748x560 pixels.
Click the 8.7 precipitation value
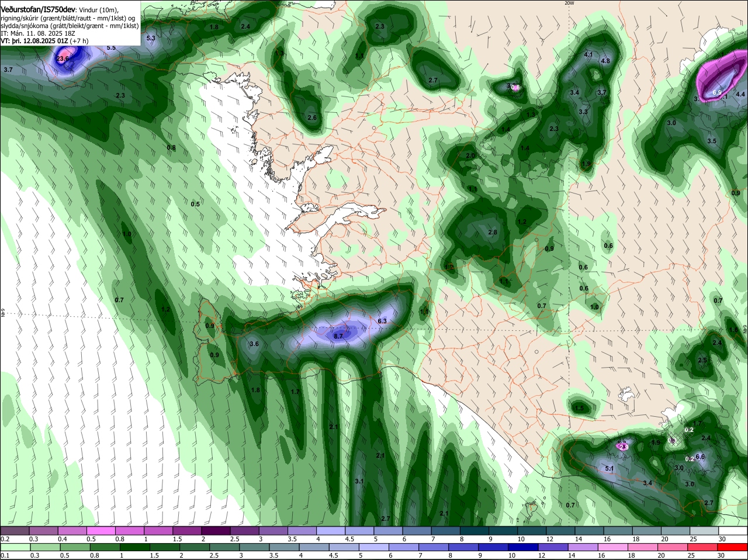pyautogui.click(x=338, y=336)
